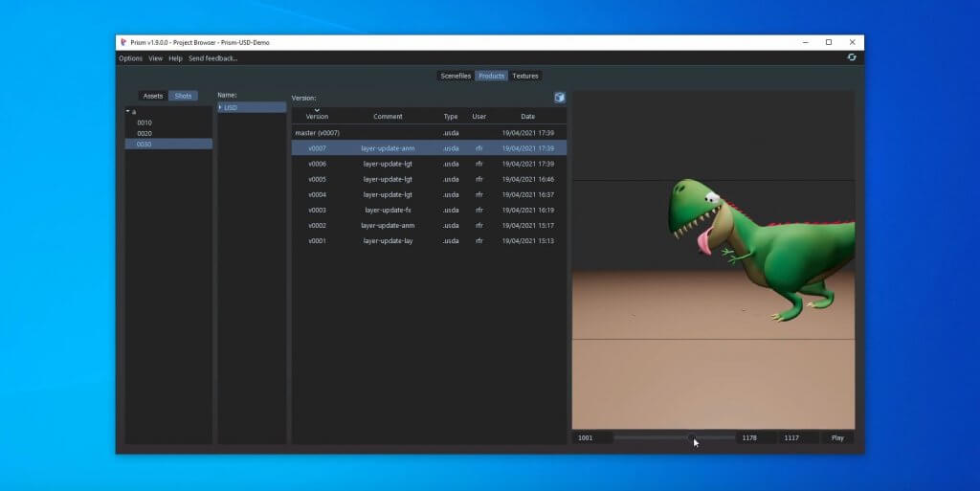Expand the USD product entry arrow
Screen dimensions: 980x491
(x=221, y=107)
